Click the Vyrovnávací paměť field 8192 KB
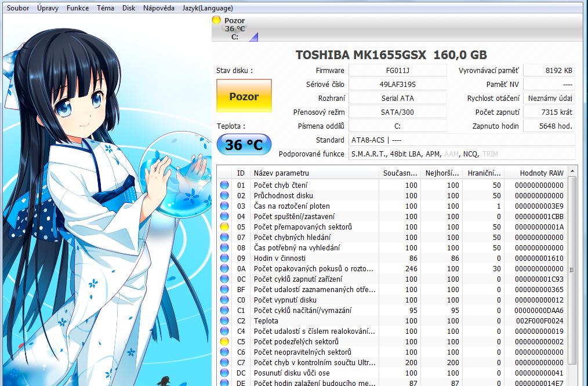This screenshot has height=386, width=588. click(x=549, y=71)
